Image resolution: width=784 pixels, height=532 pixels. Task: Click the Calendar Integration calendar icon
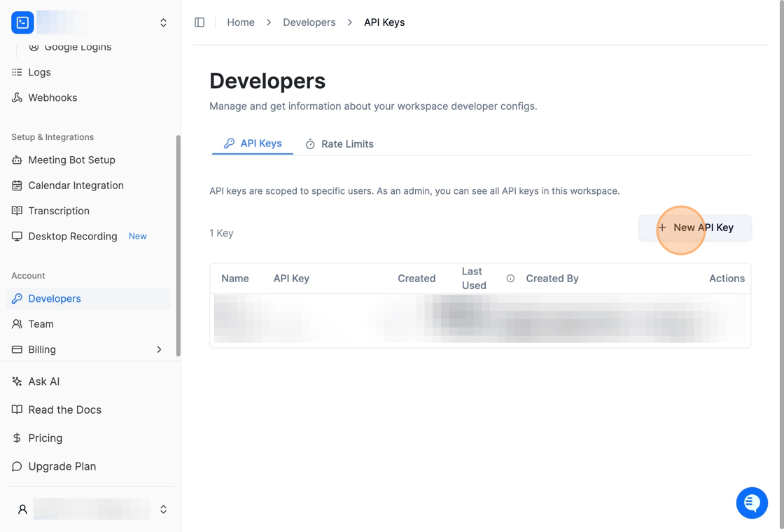click(17, 185)
